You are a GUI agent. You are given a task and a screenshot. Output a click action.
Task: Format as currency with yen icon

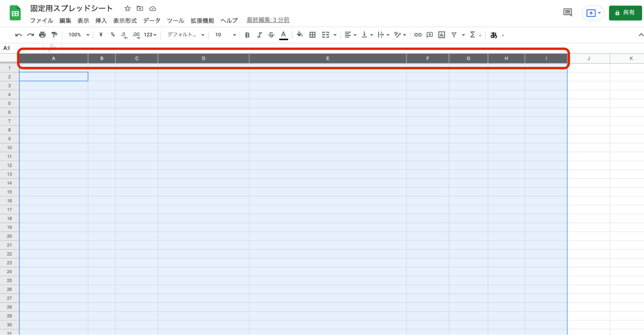[101, 35]
